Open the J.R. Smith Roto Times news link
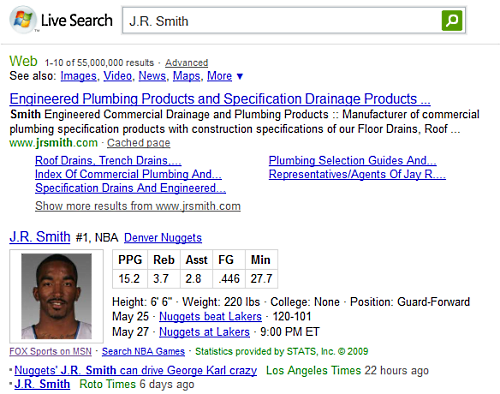The height and width of the screenshot is (394, 500). (42, 384)
